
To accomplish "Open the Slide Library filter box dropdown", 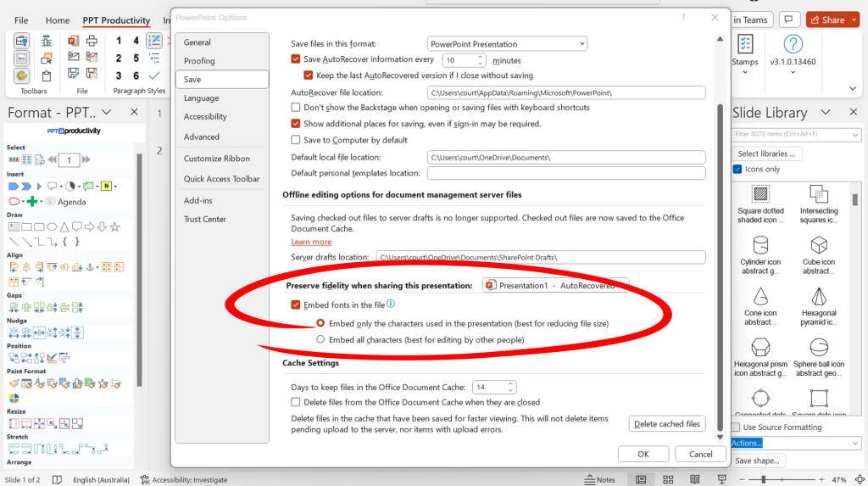I will [x=855, y=135].
